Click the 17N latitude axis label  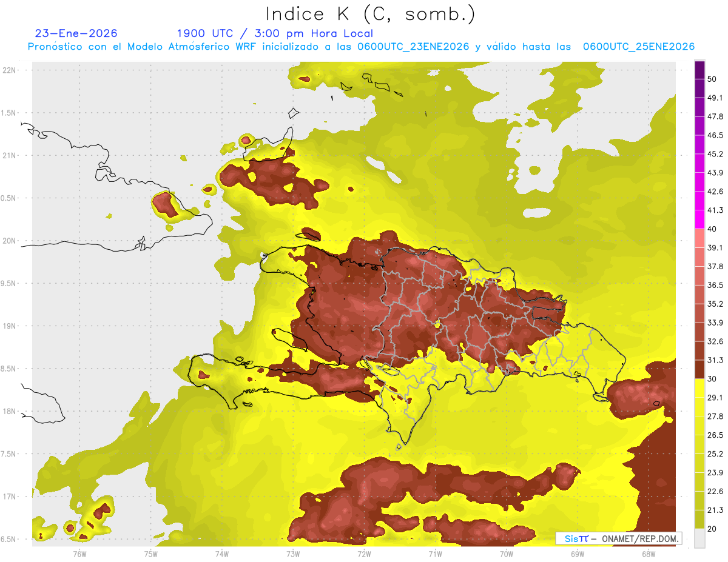click(x=10, y=497)
